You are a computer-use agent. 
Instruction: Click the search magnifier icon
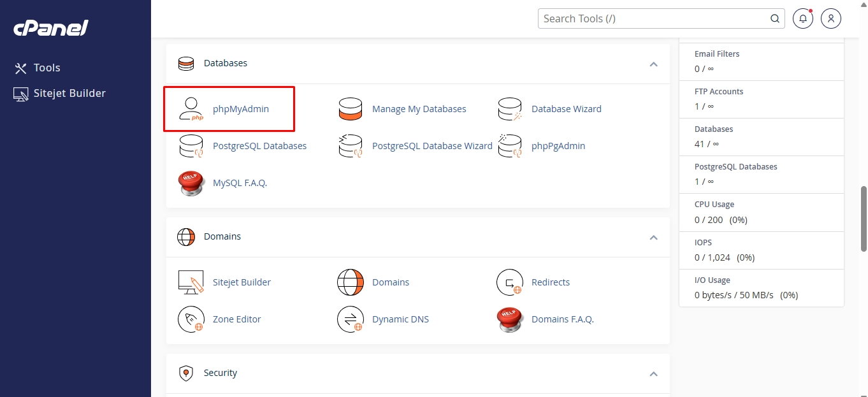click(x=775, y=18)
